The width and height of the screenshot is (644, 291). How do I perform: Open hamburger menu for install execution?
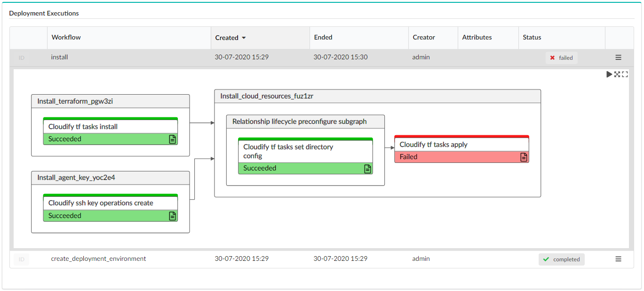coord(618,57)
